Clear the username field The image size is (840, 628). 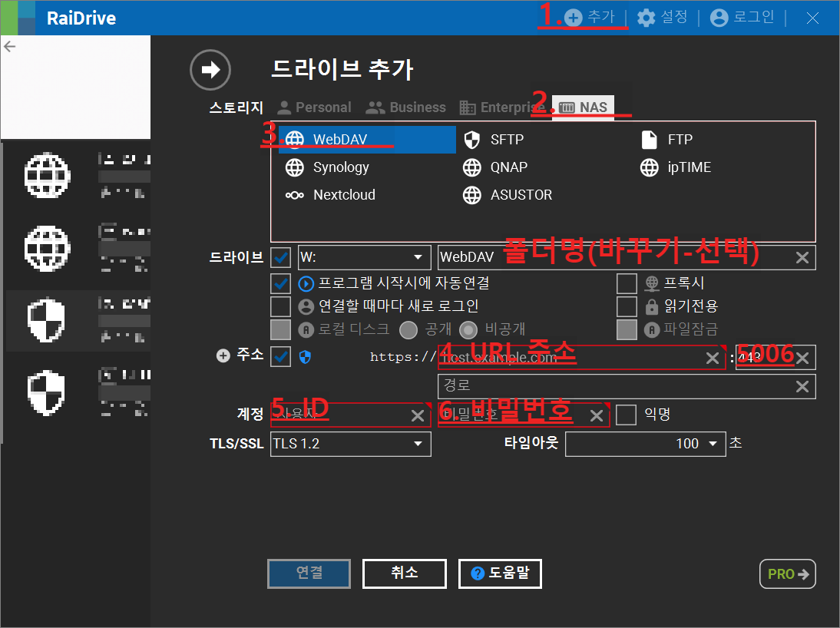418,416
